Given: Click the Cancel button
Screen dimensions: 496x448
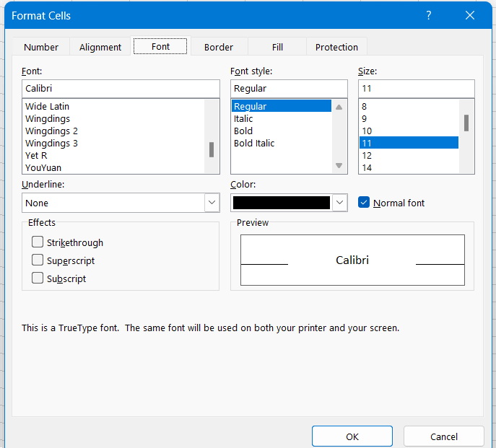Looking at the screenshot, I should point(443,436).
